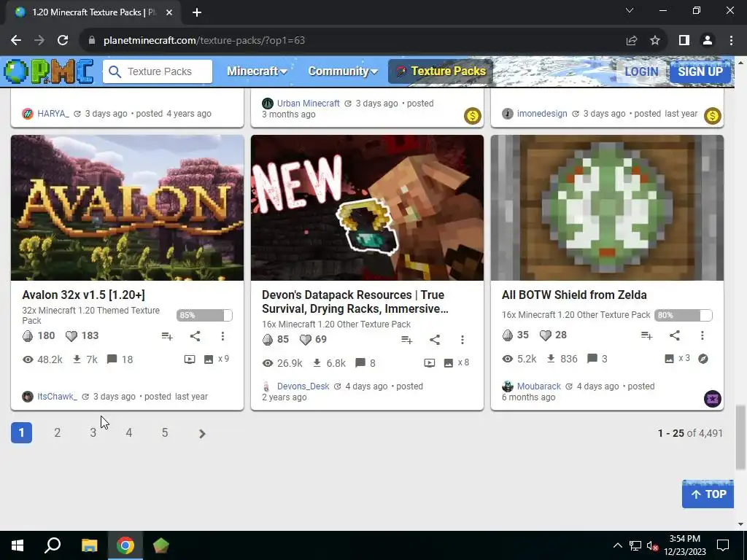Click the Chrome address bar URL
The image size is (747, 560).
tap(204, 41)
